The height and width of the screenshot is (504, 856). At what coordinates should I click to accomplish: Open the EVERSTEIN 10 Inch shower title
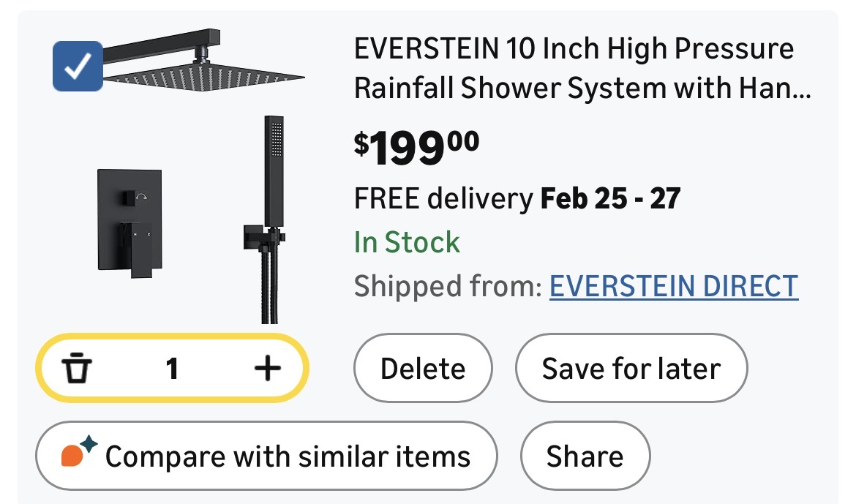point(574,50)
